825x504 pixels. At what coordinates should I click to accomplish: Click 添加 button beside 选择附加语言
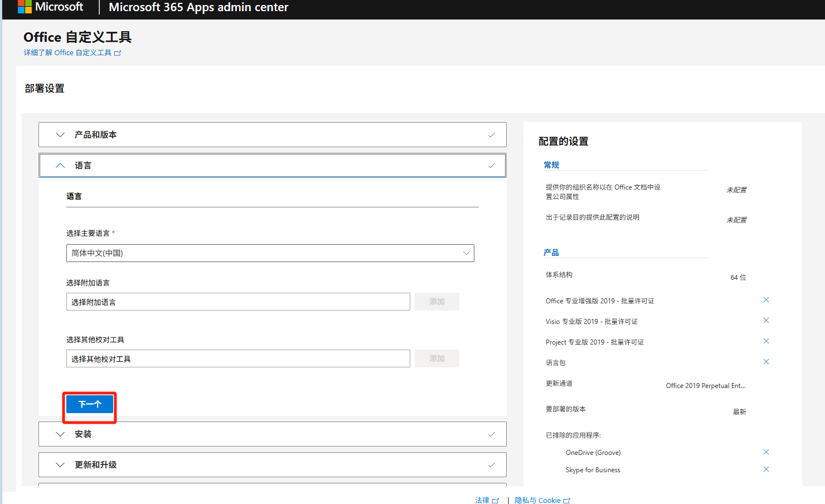coord(437,302)
